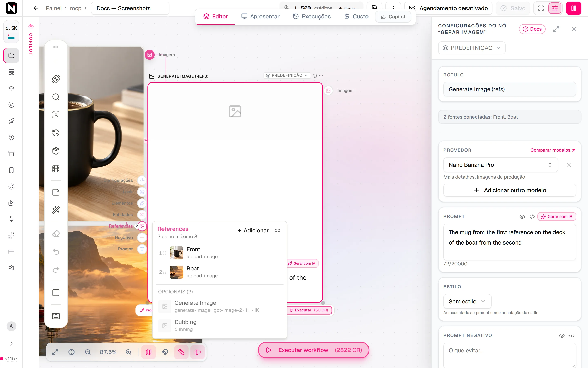
Task: Toggle negative prompt preview eye icon
Action: (x=562, y=336)
